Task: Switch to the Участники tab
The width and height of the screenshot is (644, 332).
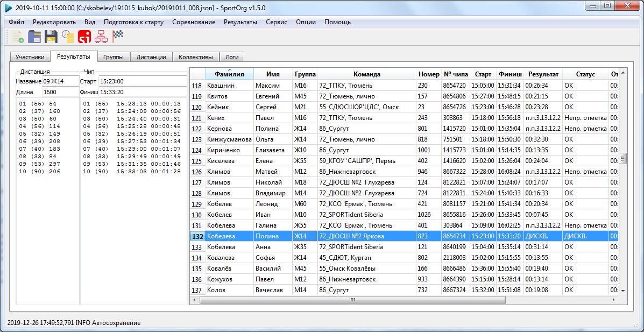Action: [30, 57]
